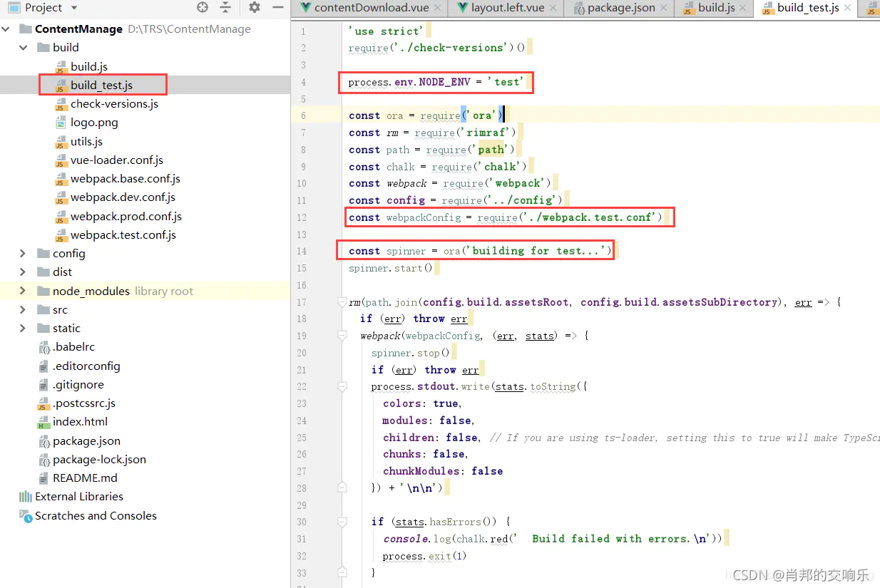Click the src folder icon
The image size is (880, 588).
tap(43, 310)
